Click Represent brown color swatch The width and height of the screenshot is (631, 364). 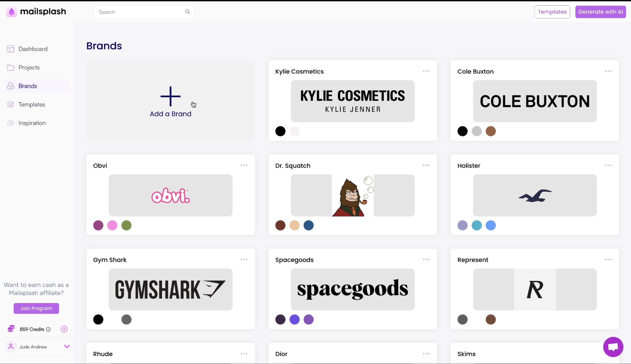490,319
